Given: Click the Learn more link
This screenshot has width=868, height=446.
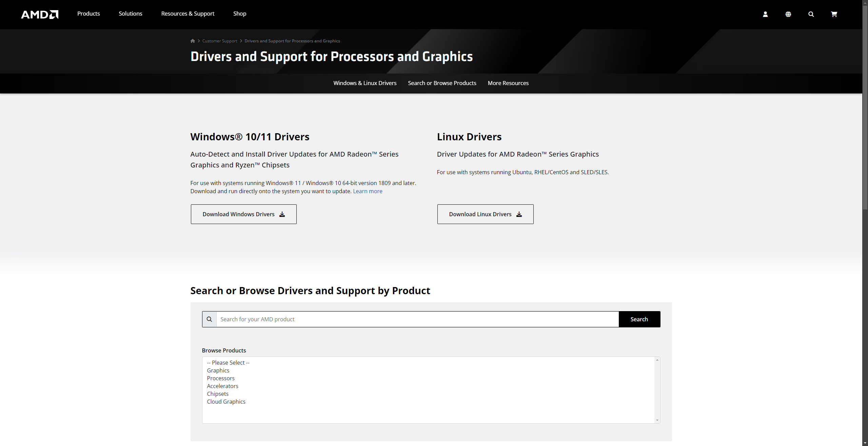Looking at the screenshot, I should tap(368, 191).
